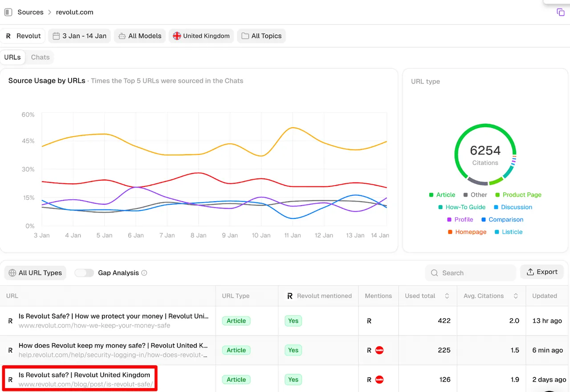Click the Search input field

pyautogui.click(x=471, y=273)
